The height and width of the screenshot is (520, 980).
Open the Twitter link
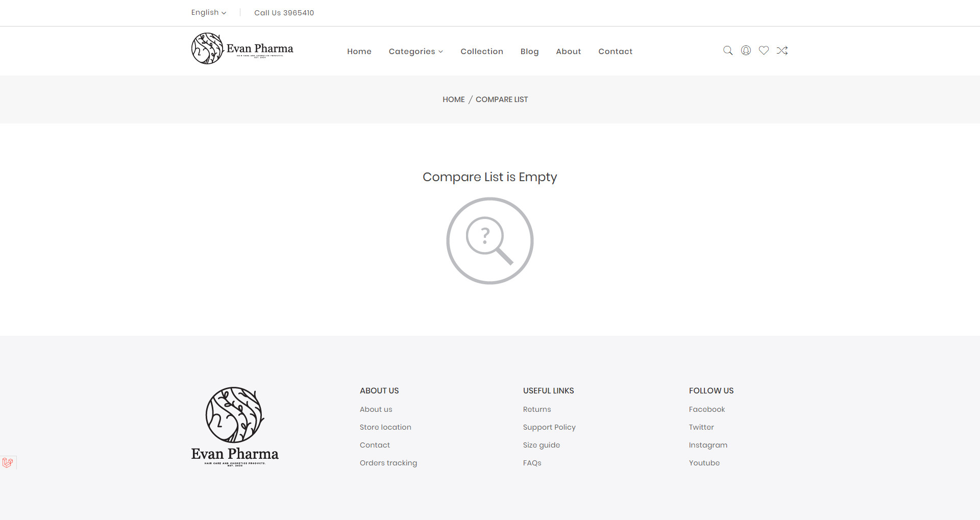pyautogui.click(x=701, y=427)
